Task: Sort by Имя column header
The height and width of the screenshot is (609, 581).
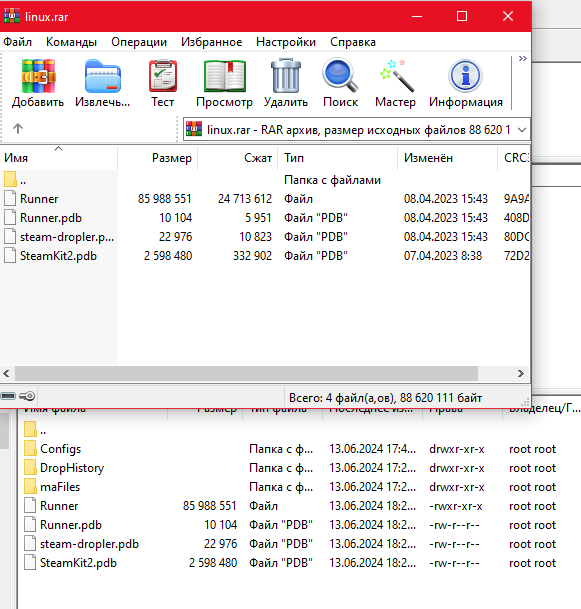Action: pyautogui.click(x=58, y=158)
